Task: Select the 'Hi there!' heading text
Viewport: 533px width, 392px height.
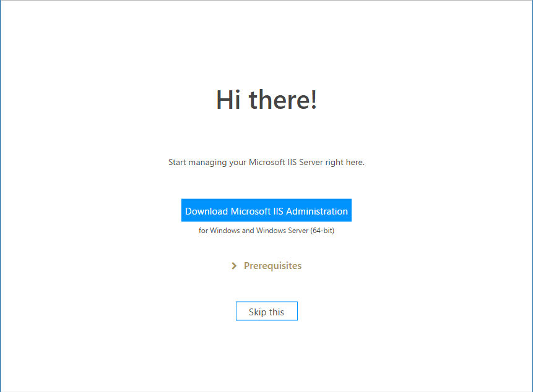Action: (266, 100)
